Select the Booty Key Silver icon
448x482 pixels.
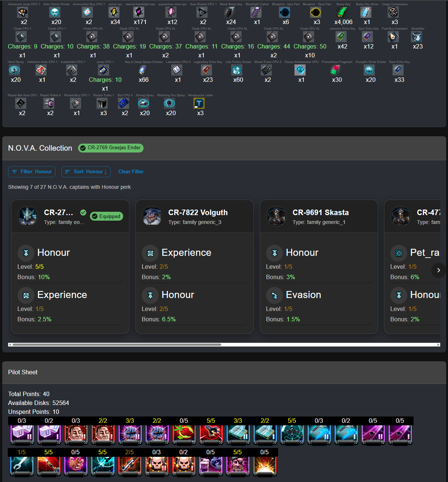pyautogui.click(x=366, y=13)
